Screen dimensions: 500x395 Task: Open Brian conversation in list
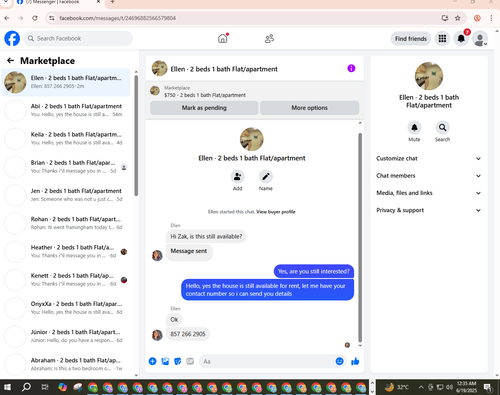tap(66, 167)
